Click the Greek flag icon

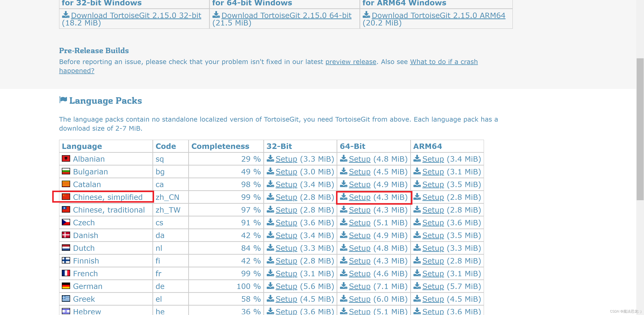coord(66,299)
